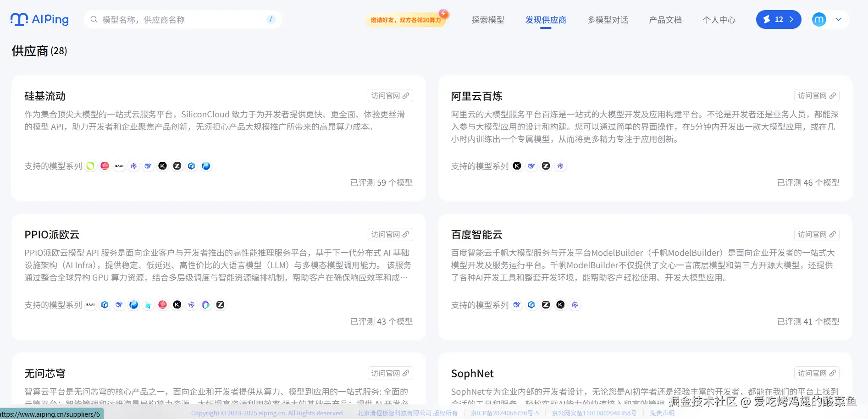Open the 多模型对话 nav item
This screenshot has width=868, height=419.
[608, 20]
